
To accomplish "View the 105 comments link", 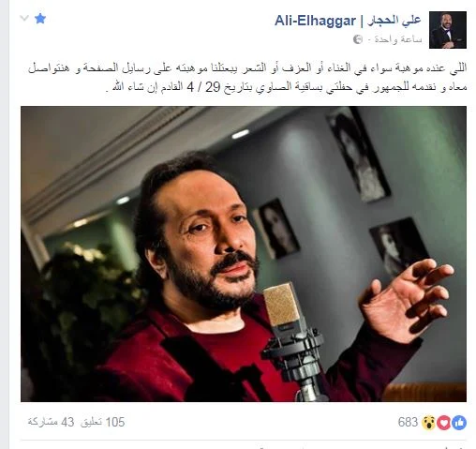I will coord(103,422).
